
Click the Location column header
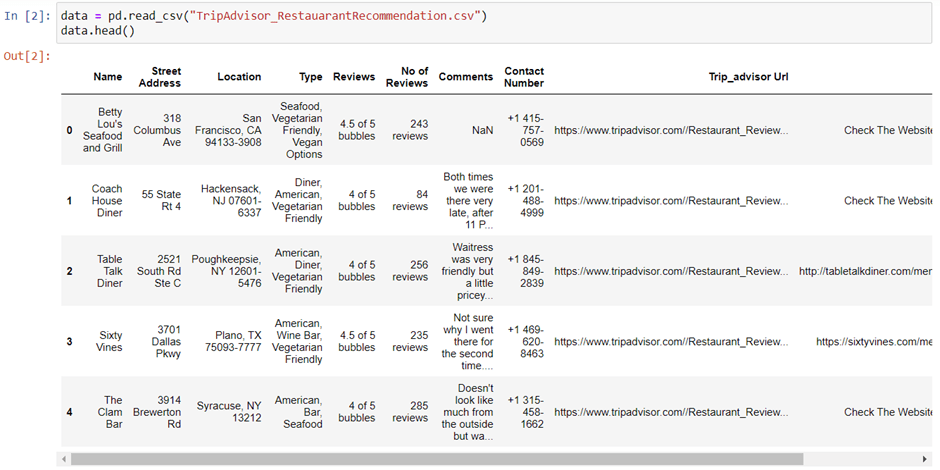point(239,77)
